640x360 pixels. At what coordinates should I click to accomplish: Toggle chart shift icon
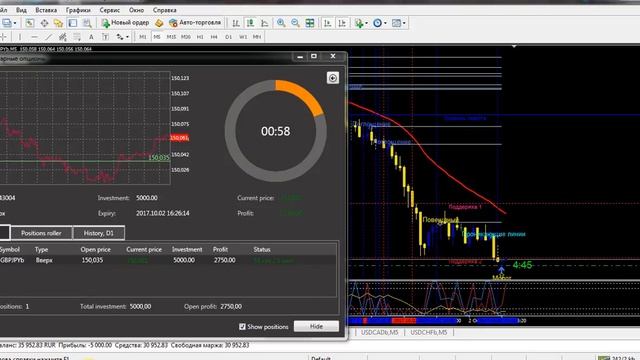coord(342,23)
